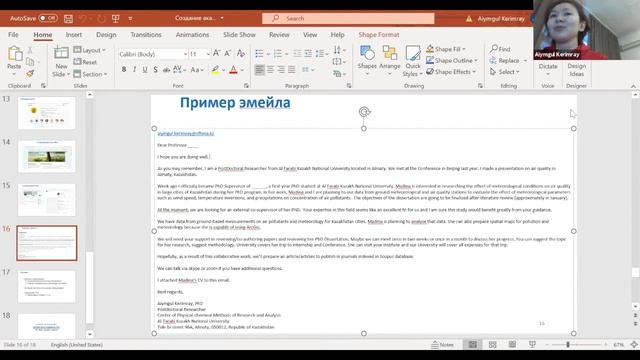Switch to the Slide Show tab

click(x=239, y=35)
